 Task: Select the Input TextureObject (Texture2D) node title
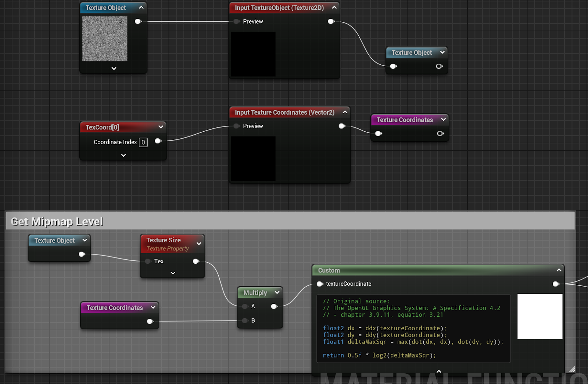(x=279, y=8)
